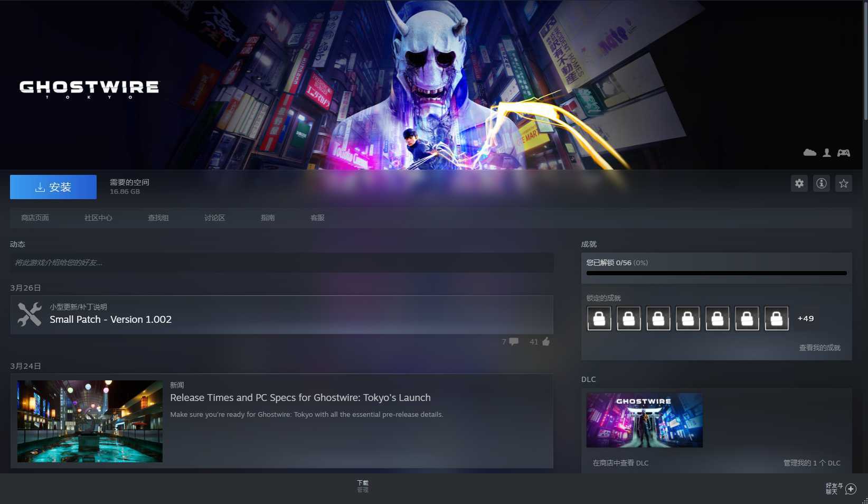This screenshot has height=504, width=868.
Task: Click the thumbs-up icon with 41
Action: [x=546, y=341]
